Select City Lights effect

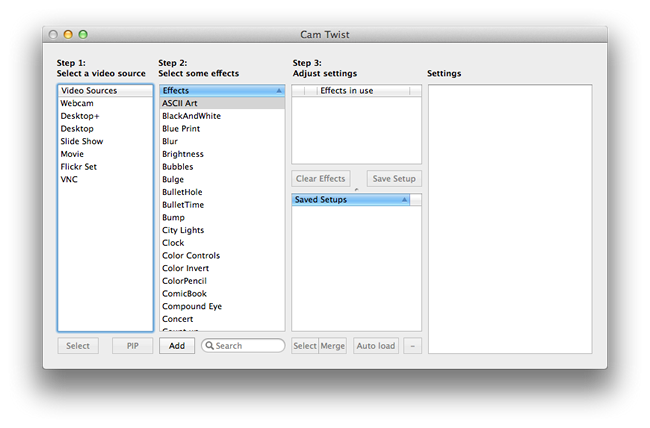[x=222, y=230]
